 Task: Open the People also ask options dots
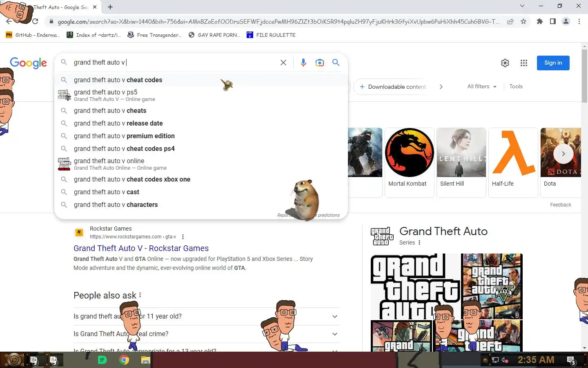click(140, 295)
